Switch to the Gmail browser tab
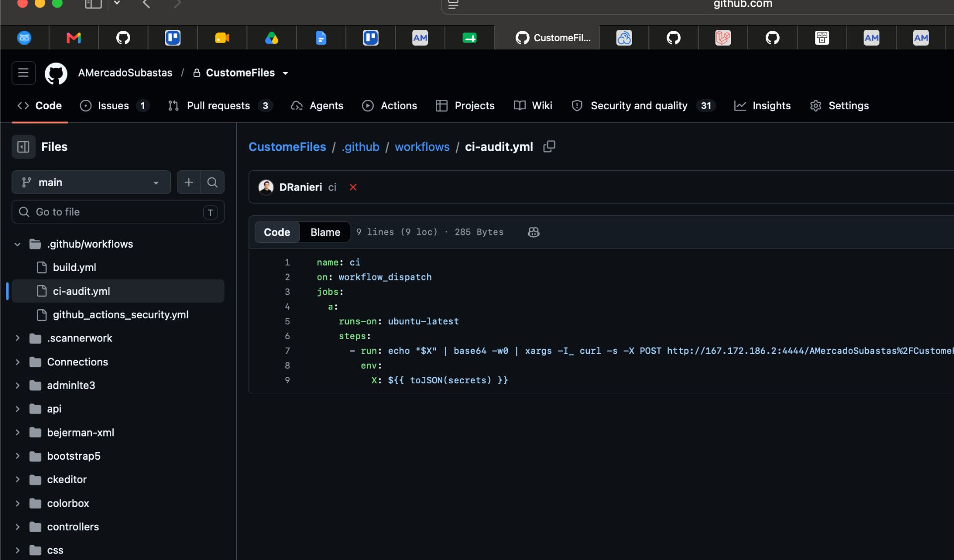Image resolution: width=954 pixels, height=560 pixels. [x=74, y=38]
